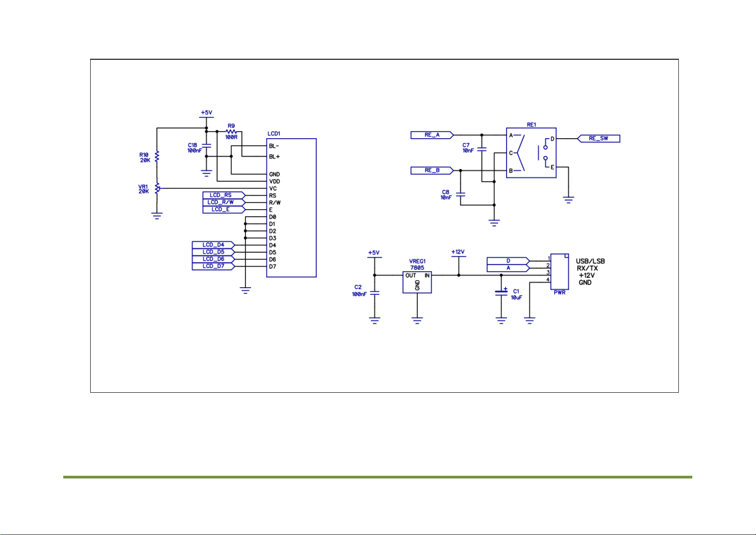Click the D3 pin label on LCD1
This screenshot has height=535, width=756.
pos(272,238)
